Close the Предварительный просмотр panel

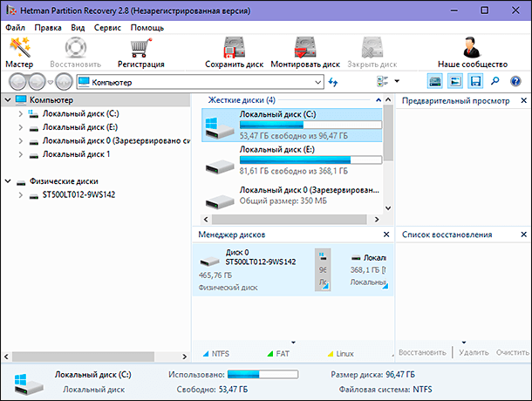[523, 100]
